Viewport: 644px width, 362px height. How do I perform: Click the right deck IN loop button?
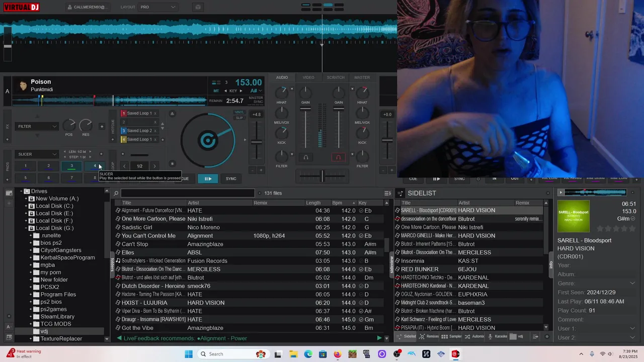pos(495,178)
